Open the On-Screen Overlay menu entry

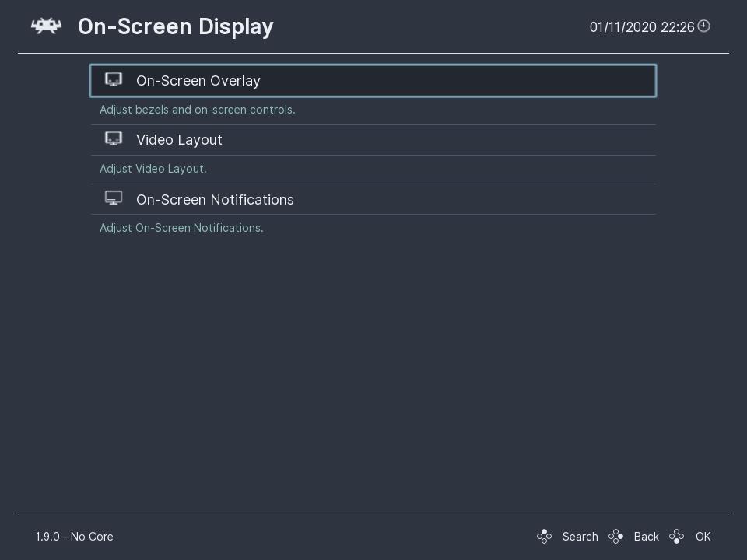(x=373, y=80)
